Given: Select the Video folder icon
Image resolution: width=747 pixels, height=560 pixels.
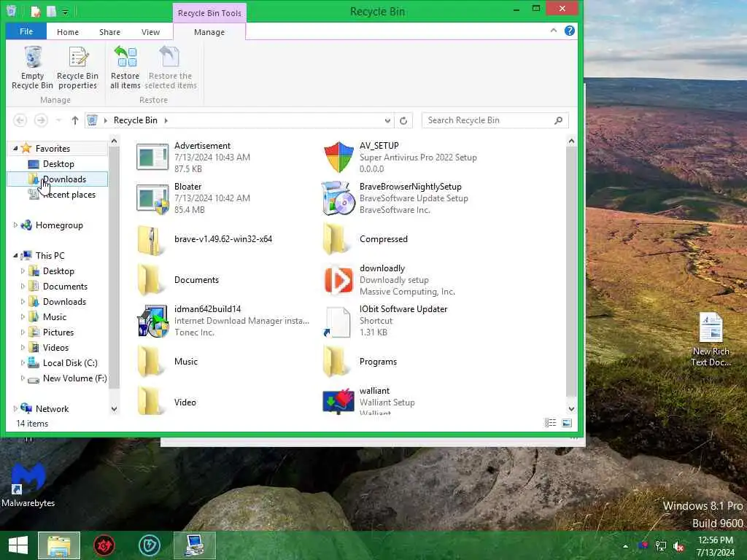Looking at the screenshot, I should 150,402.
